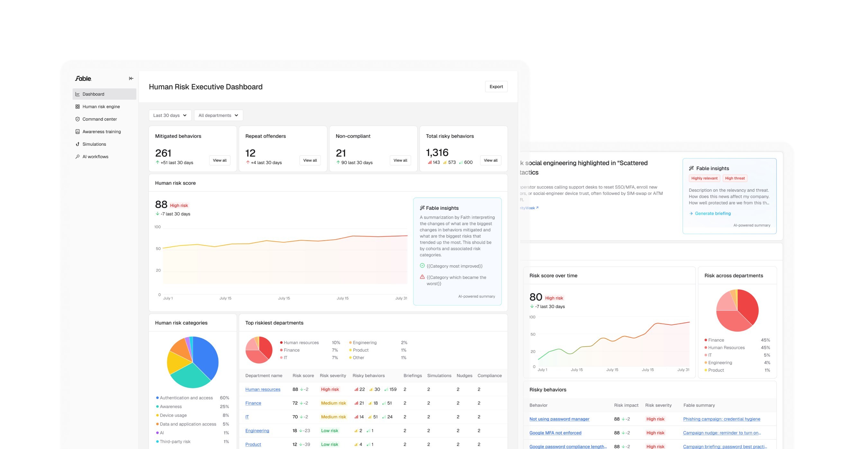Open the Last 30 days dropdown
This screenshot has height=449, width=868.
pyautogui.click(x=170, y=115)
